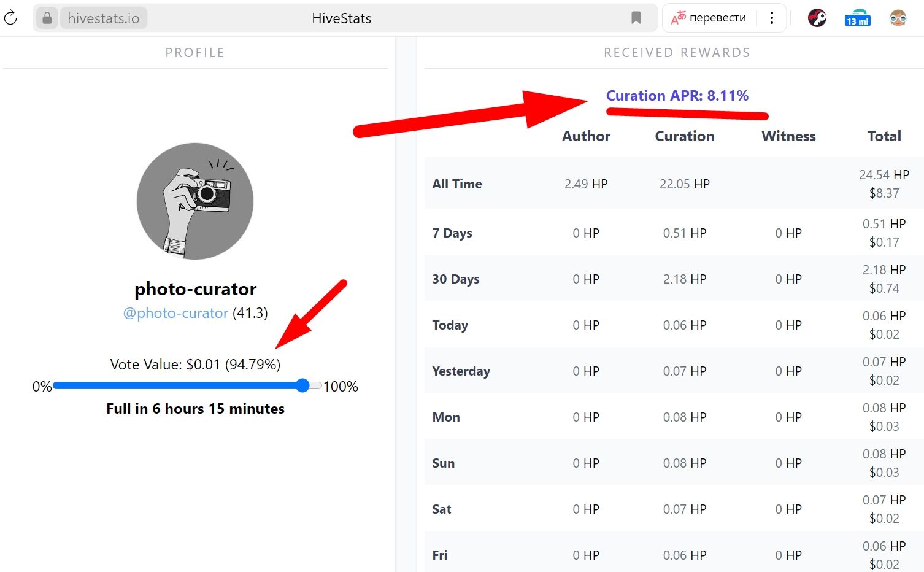Click the $8.37 all-time total value
Image resolution: width=924 pixels, height=572 pixels.
[884, 193]
